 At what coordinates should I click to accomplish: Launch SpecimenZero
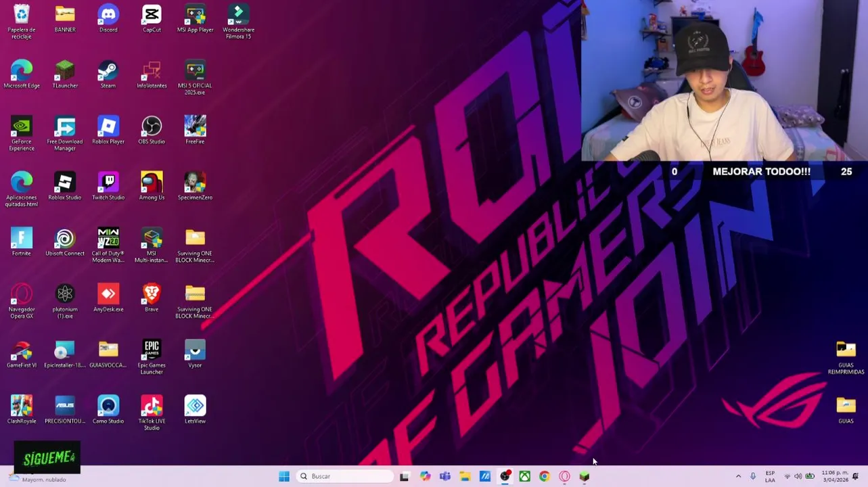[x=195, y=186]
